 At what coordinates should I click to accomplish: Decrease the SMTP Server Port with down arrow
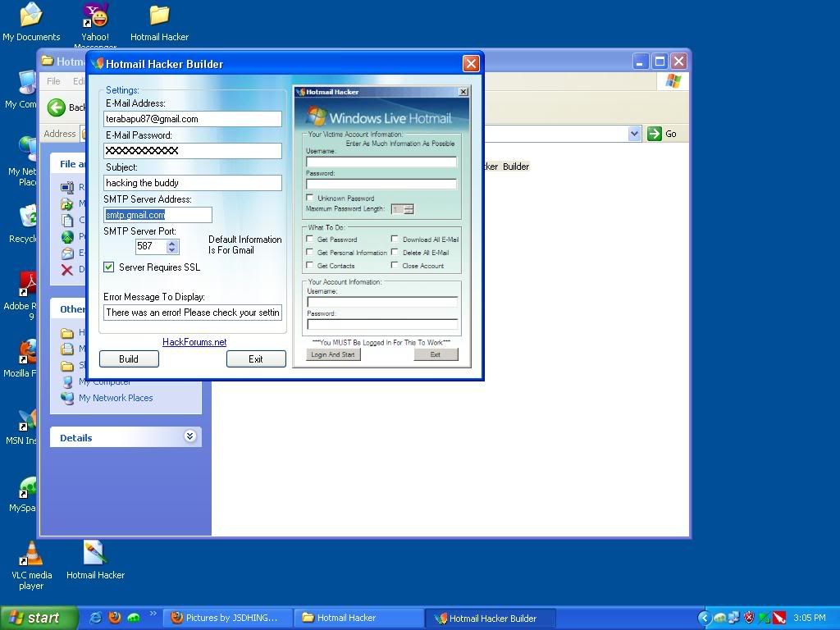171,249
